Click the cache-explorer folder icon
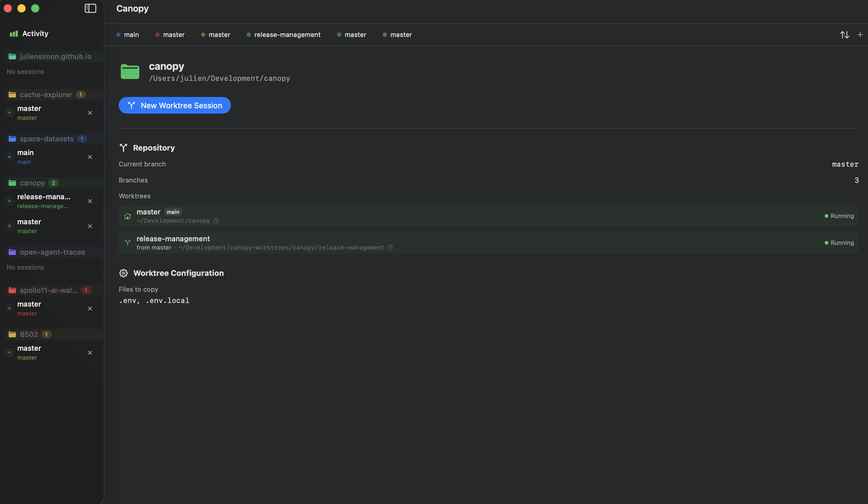Image resolution: width=868 pixels, height=504 pixels. (12, 95)
